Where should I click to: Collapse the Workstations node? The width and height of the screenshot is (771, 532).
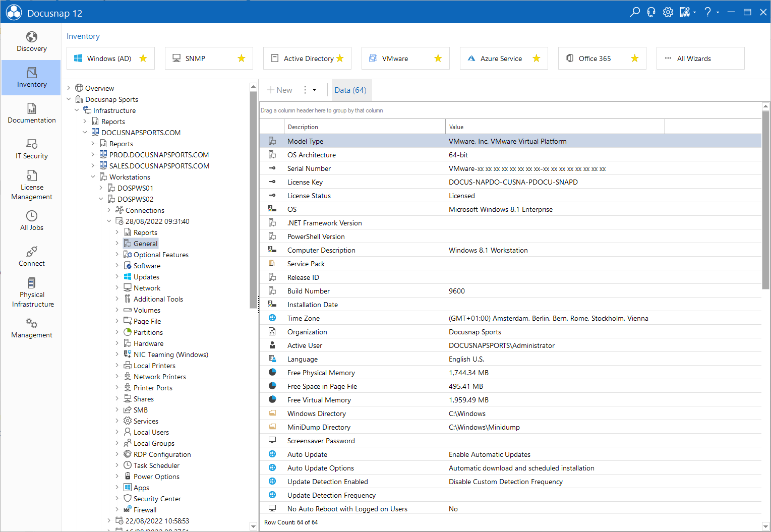pyautogui.click(x=93, y=177)
